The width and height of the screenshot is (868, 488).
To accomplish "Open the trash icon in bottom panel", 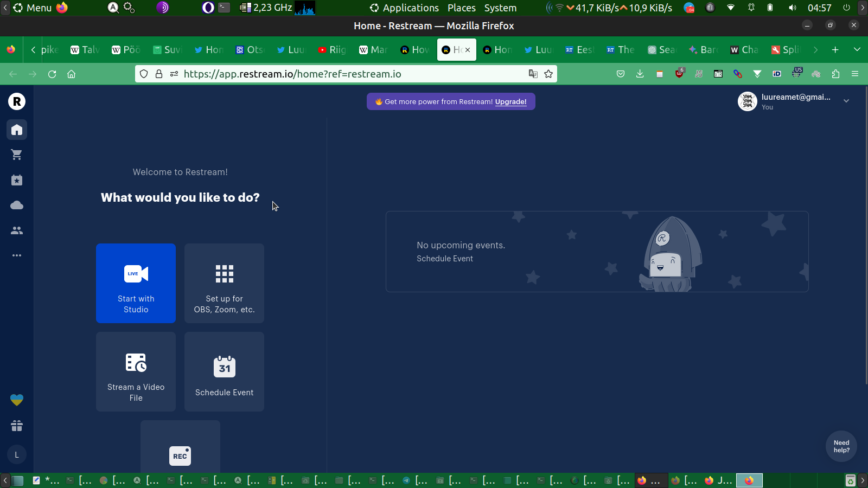I will tap(850, 480).
